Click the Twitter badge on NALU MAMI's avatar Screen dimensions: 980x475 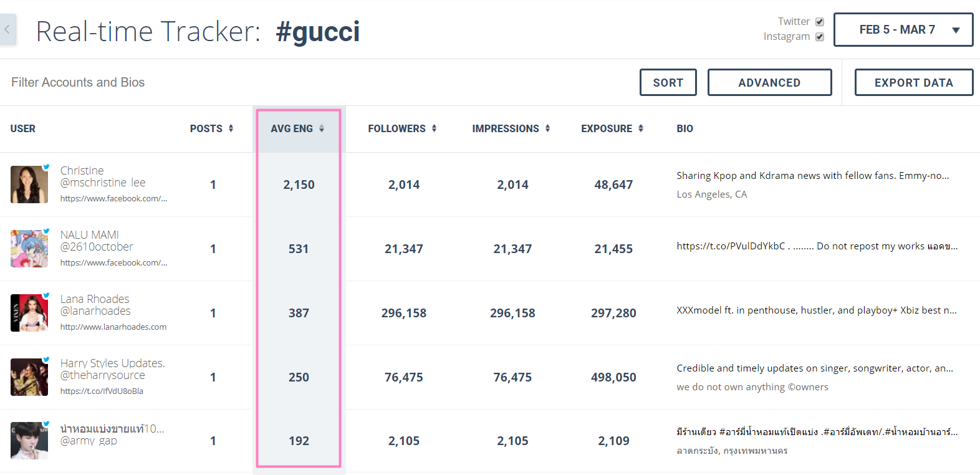point(46,231)
